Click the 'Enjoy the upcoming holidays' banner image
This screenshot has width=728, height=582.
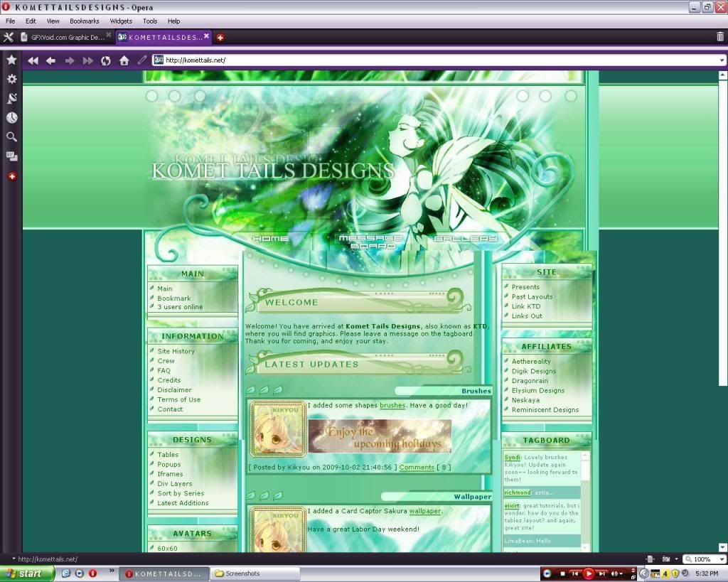click(x=380, y=436)
